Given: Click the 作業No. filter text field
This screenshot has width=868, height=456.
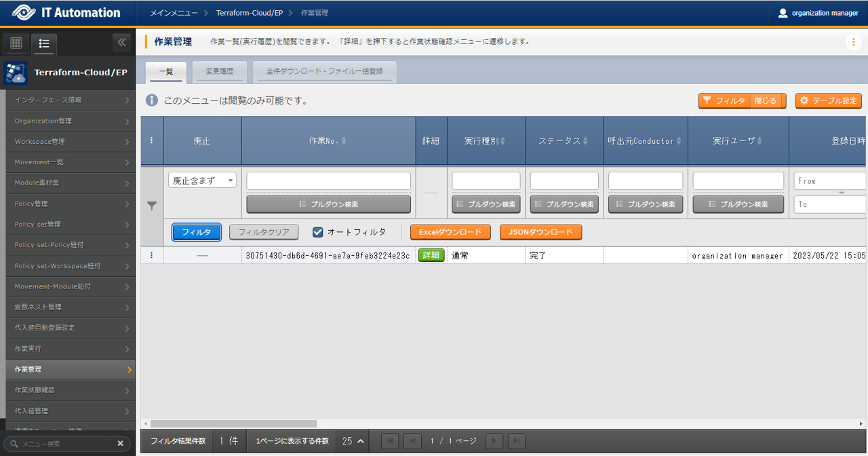Looking at the screenshot, I should click(328, 181).
